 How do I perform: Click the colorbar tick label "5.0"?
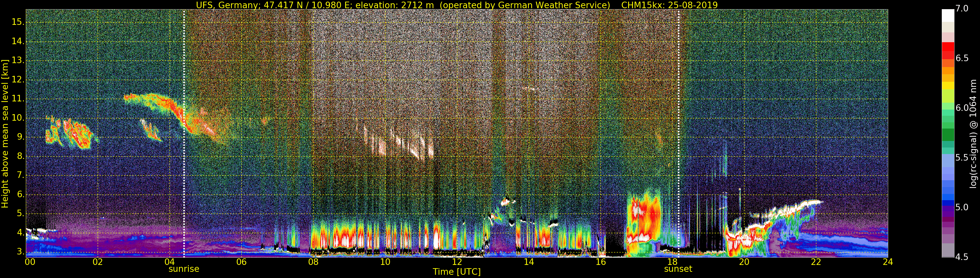click(962, 207)
